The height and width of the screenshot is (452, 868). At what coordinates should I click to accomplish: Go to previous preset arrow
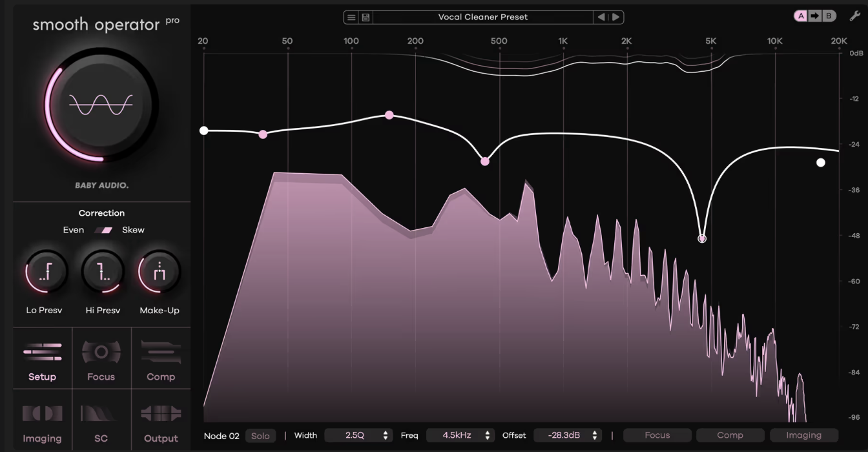tap(601, 17)
